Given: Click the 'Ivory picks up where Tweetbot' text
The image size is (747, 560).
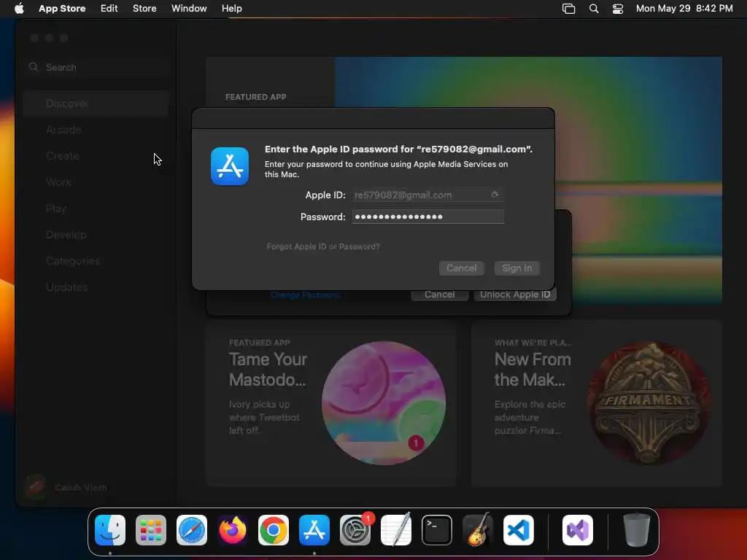Looking at the screenshot, I should tap(264, 417).
